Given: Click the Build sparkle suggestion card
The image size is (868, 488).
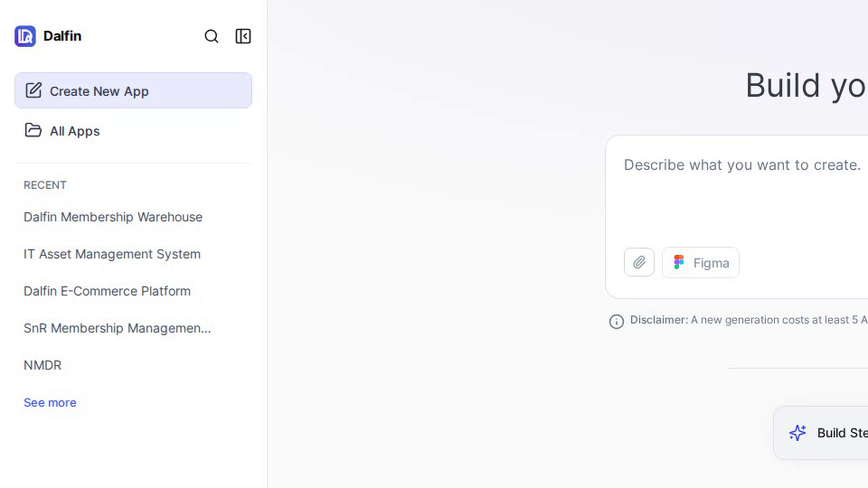Looking at the screenshot, I should click(x=821, y=433).
